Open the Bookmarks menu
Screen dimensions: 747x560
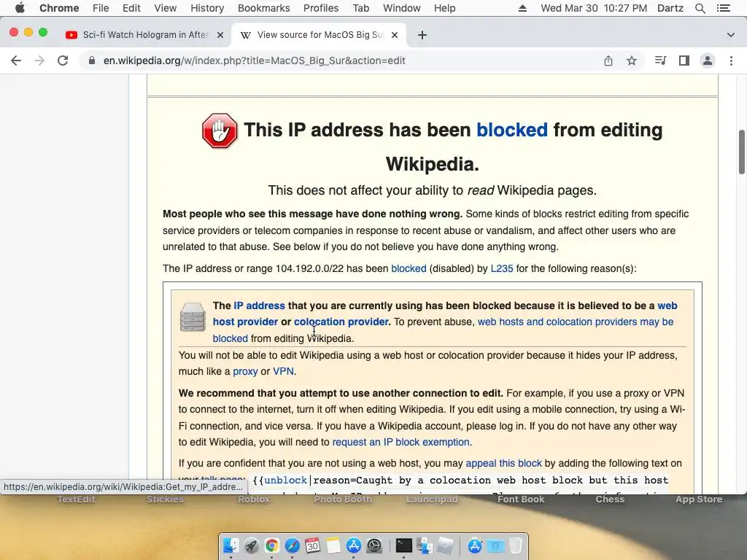tap(263, 8)
